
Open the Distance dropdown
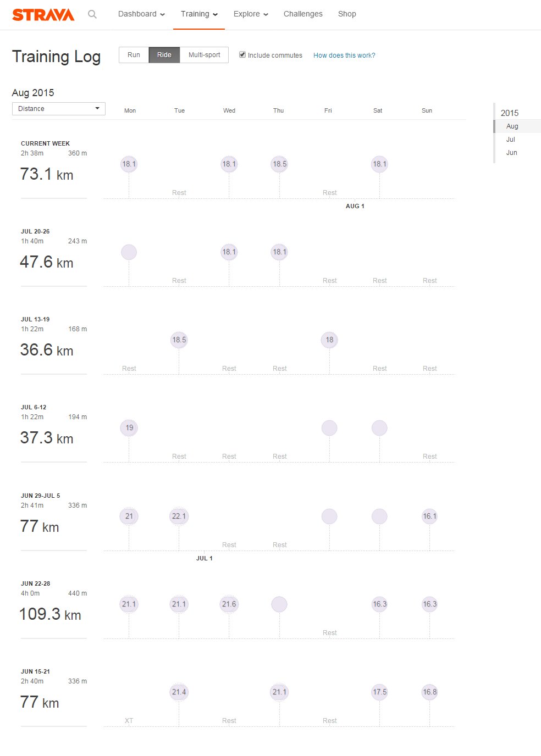(x=58, y=108)
